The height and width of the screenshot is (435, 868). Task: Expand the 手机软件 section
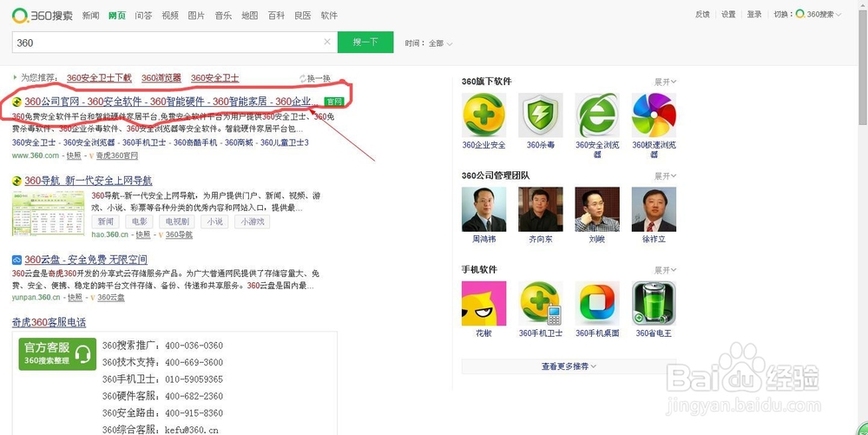(665, 270)
